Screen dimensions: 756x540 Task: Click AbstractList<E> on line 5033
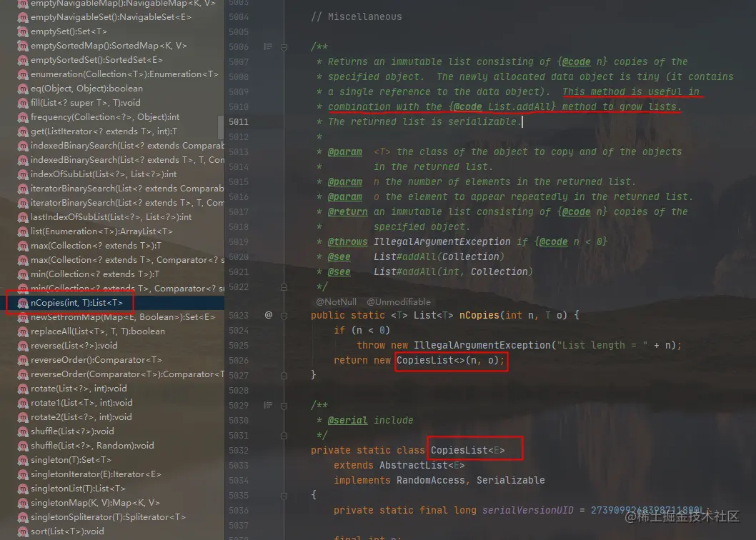422,465
